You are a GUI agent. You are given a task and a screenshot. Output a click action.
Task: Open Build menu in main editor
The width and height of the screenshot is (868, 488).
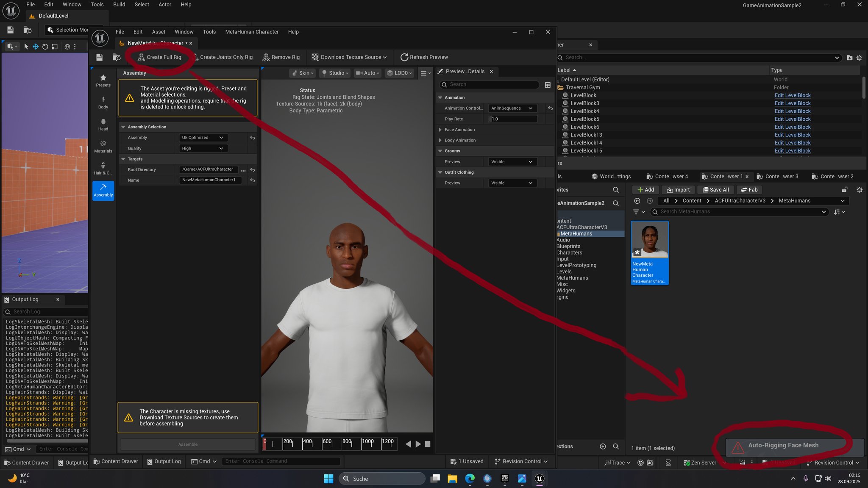(x=119, y=5)
